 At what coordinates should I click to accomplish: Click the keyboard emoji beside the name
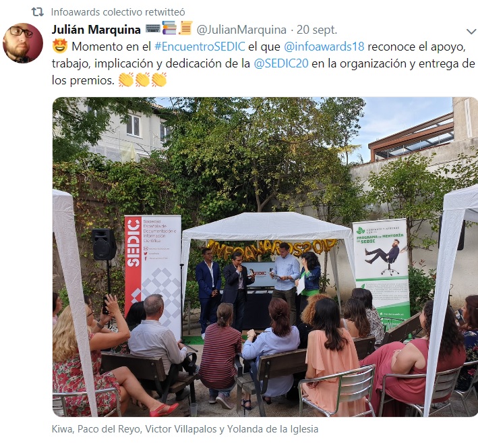click(x=153, y=29)
